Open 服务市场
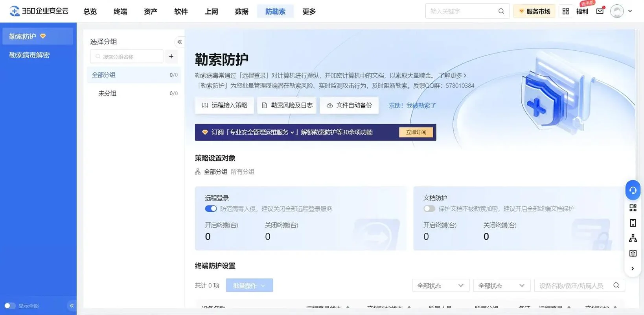This screenshot has height=315, width=644. pos(534,11)
